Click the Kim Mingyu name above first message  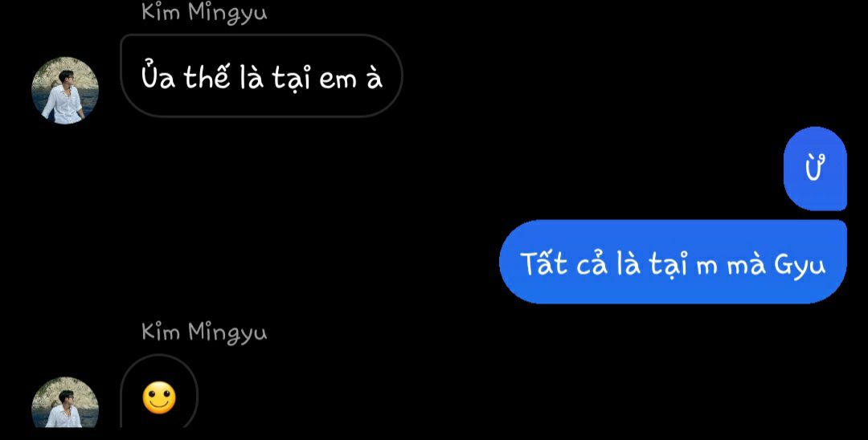[x=204, y=12]
